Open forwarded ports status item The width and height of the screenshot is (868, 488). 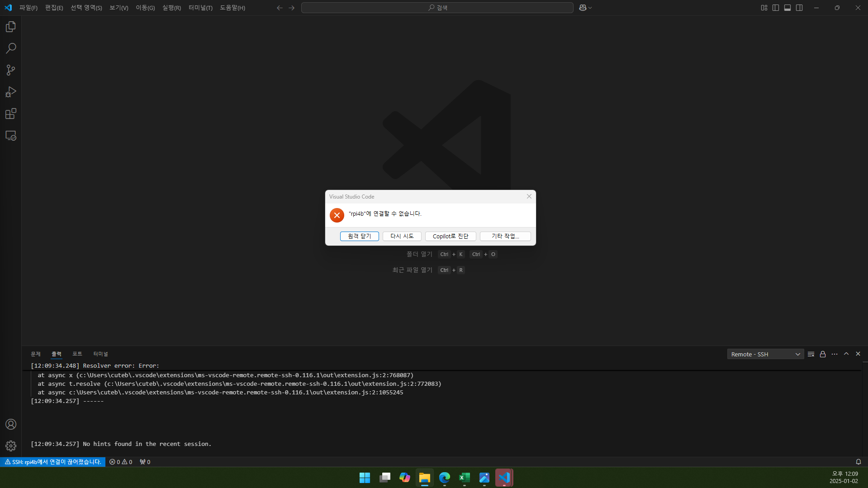pos(145,462)
